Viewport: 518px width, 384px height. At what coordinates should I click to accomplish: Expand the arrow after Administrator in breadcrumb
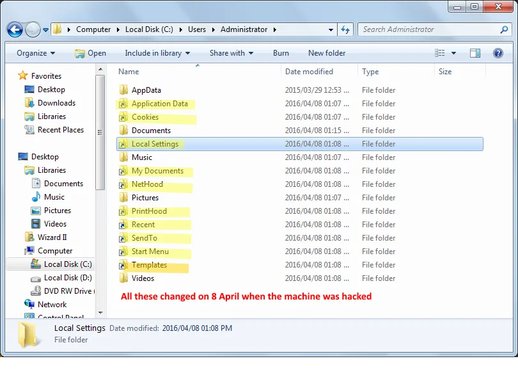pos(275,30)
